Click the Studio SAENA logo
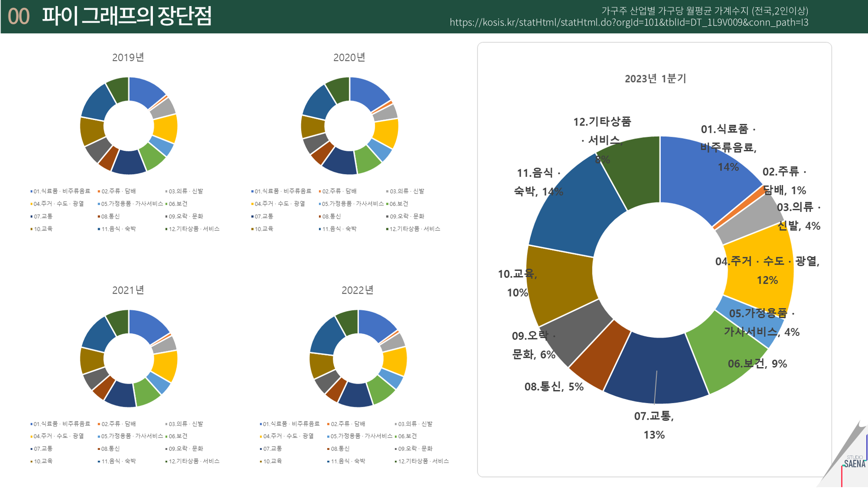 coord(854,463)
